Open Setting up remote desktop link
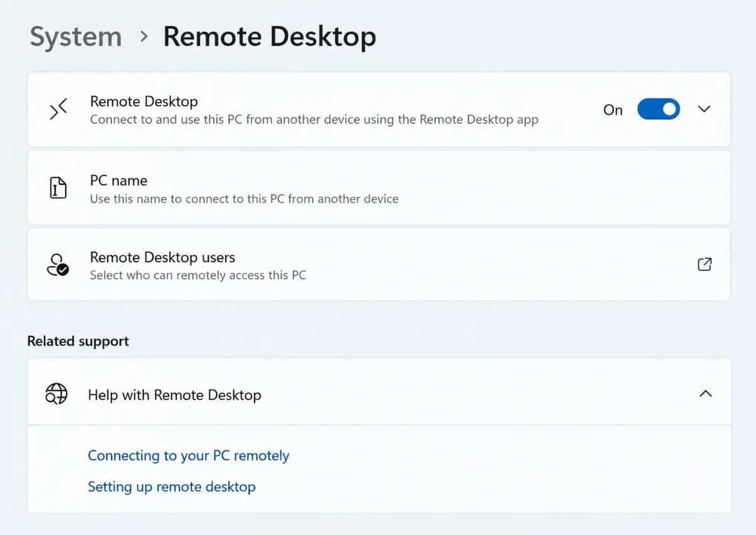Viewport: 756px width, 535px height. (x=171, y=486)
